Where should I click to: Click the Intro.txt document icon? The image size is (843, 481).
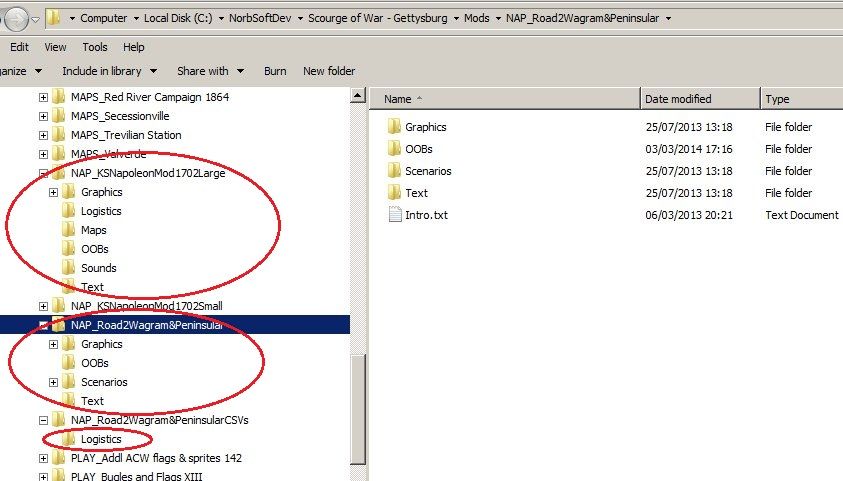click(395, 215)
